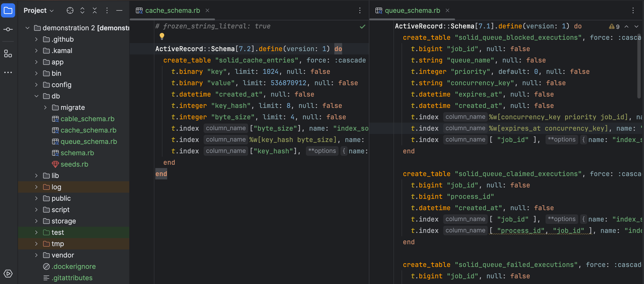Click the Collapse All icon in the Project panel
Viewport: 644px width, 284px height.
94,10
